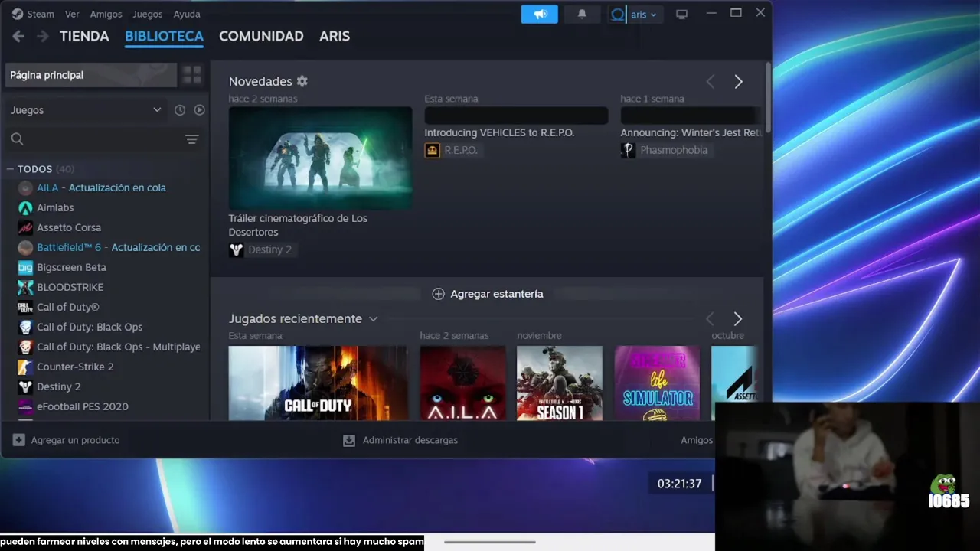Switch to the COMUNIDAD tab
The height and width of the screenshot is (551, 980).
pos(261,36)
